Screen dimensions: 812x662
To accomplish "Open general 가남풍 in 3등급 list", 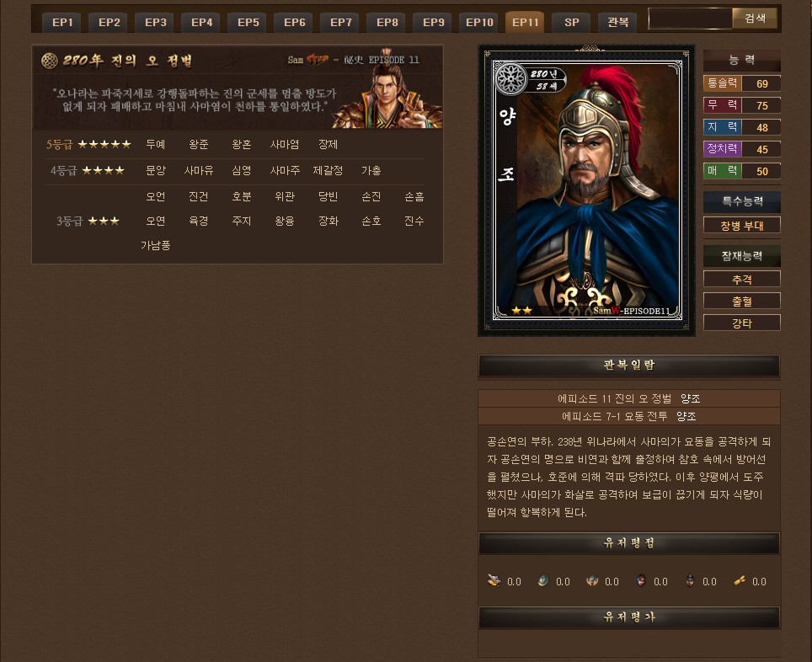I will click(x=155, y=246).
